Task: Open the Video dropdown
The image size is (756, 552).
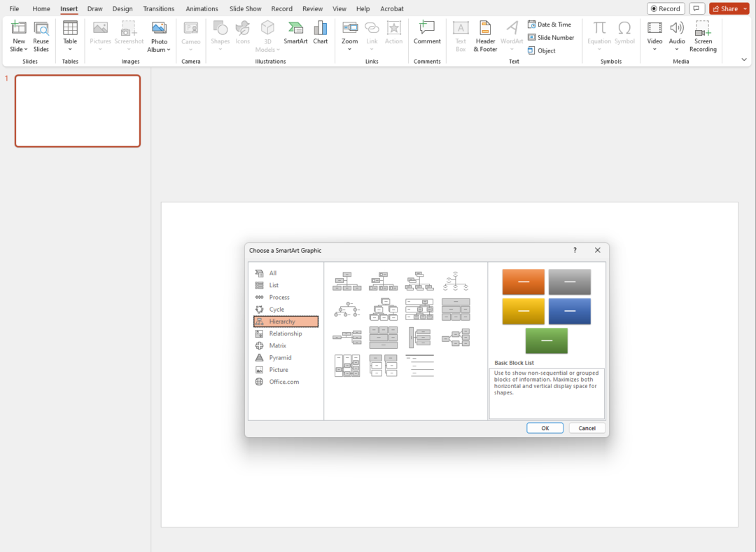Action: click(x=654, y=49)
